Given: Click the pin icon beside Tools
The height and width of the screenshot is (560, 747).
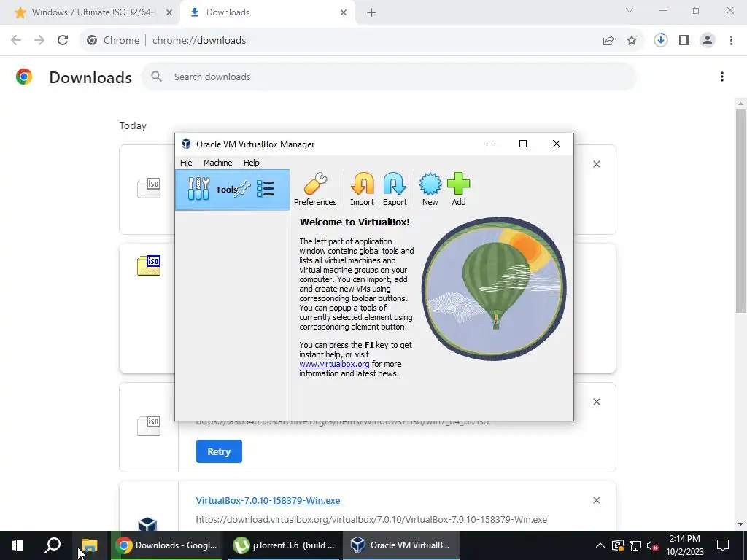Looking at the screenshot, I should tap(242, 189).
